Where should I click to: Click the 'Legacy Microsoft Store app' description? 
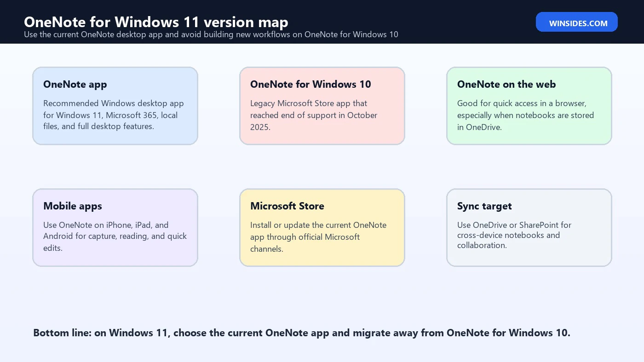314,115
